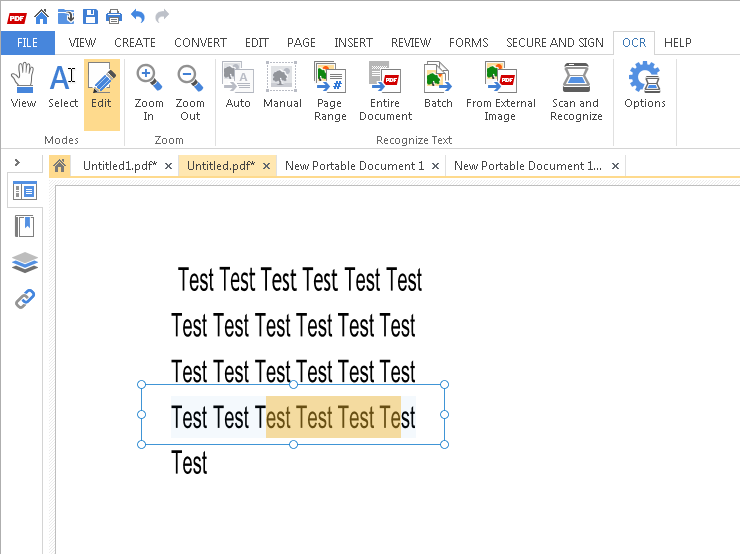Click the red PDF application logo icon
740x554 pixels.
tap(17, 18)
